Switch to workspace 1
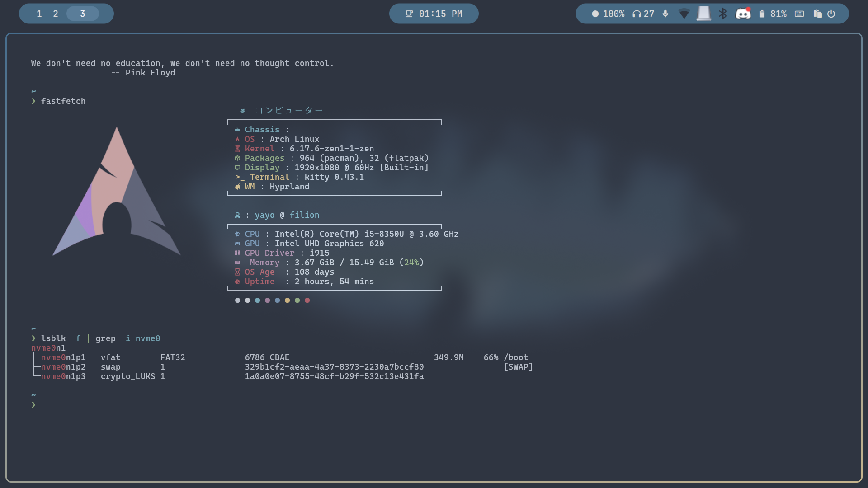Viewport: 868px width, 488px height. click(x=39, y=14)
